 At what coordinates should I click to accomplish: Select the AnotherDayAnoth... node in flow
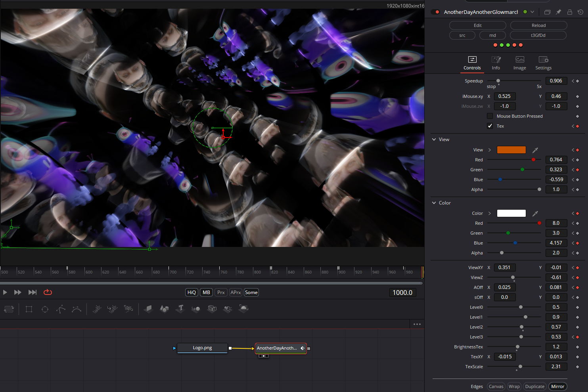click(281, 348)
